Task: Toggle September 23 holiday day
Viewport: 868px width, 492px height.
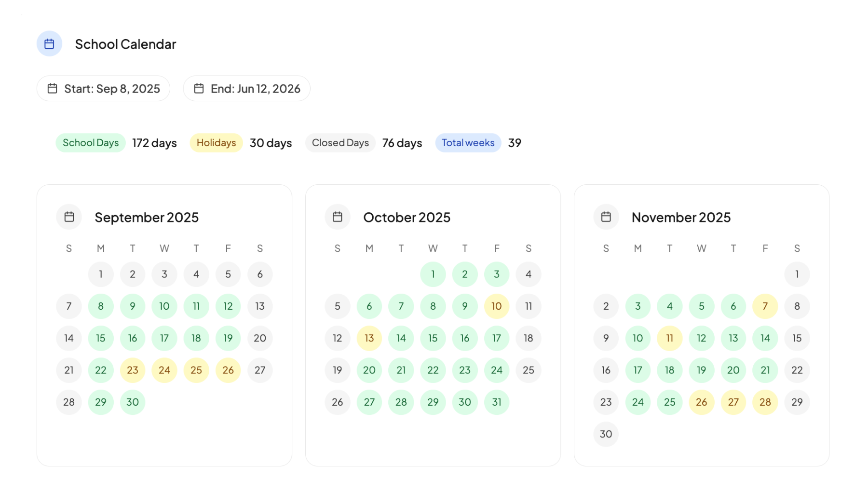Action: click(x=133, y=370)
